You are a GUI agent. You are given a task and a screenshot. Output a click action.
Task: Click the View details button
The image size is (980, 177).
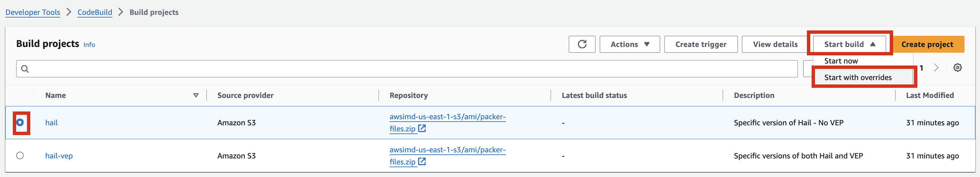(775, 44)
